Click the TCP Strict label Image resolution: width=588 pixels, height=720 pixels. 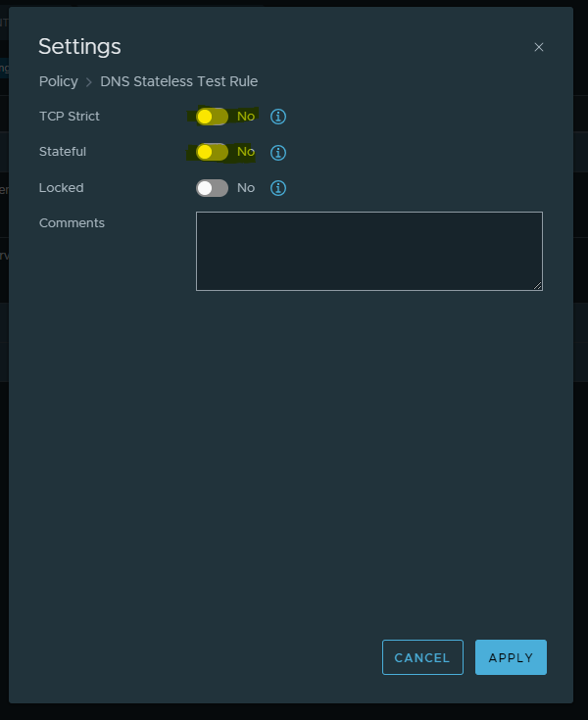[70, 117]
